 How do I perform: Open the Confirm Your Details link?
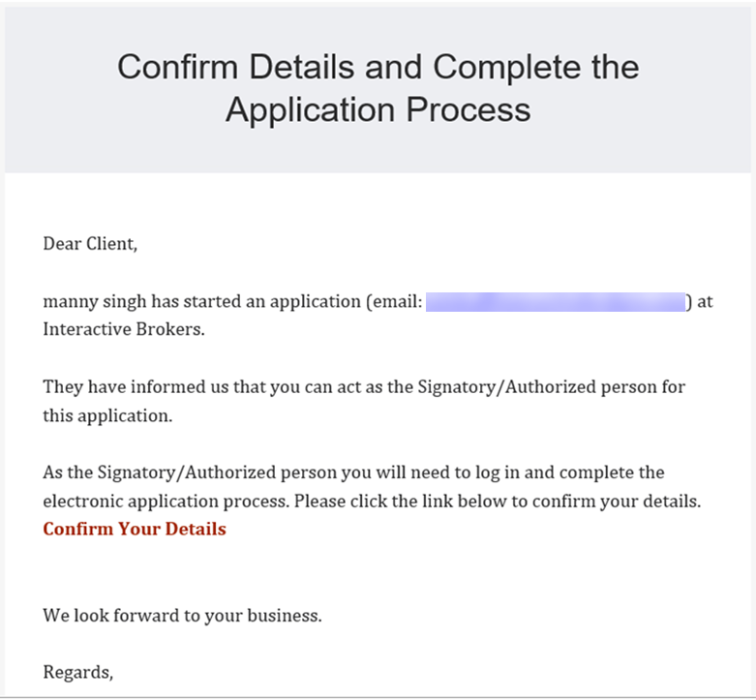pos(135,529)
